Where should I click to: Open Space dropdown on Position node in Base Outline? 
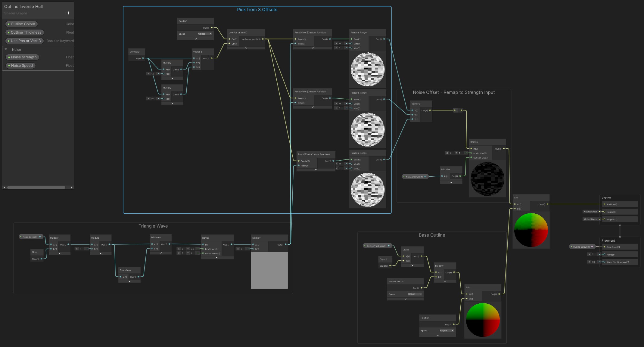point(447,330)
